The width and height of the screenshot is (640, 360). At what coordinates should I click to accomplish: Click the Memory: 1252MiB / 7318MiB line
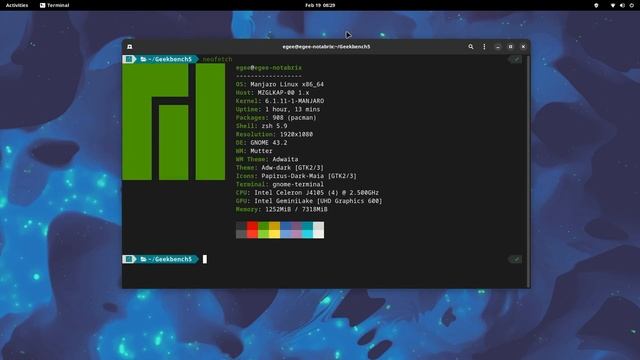coord(282,209)
